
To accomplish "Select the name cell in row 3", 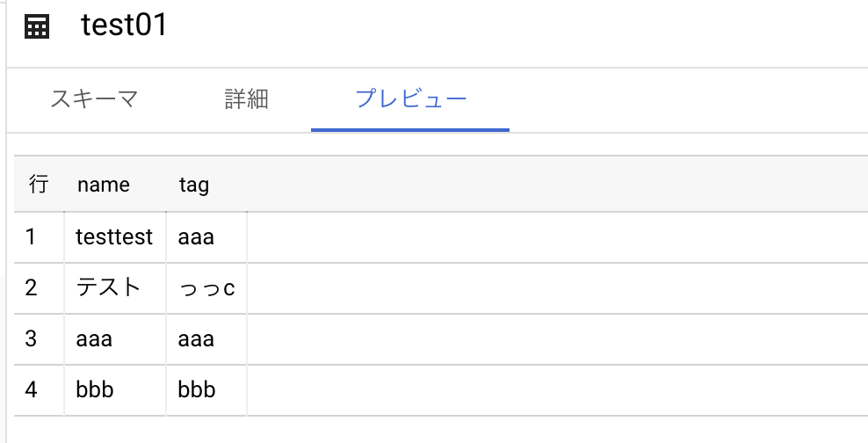I will pos(95,338).
